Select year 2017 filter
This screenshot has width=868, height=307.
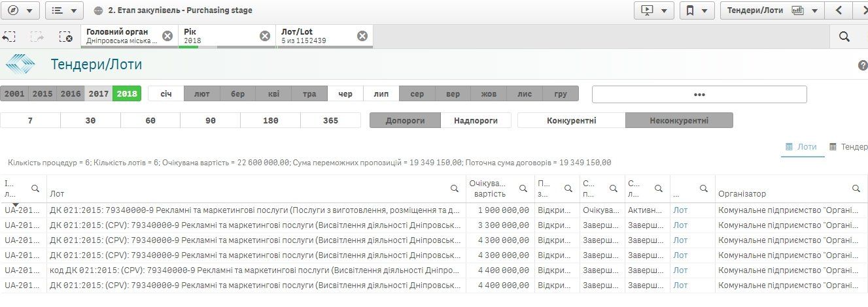99,94
